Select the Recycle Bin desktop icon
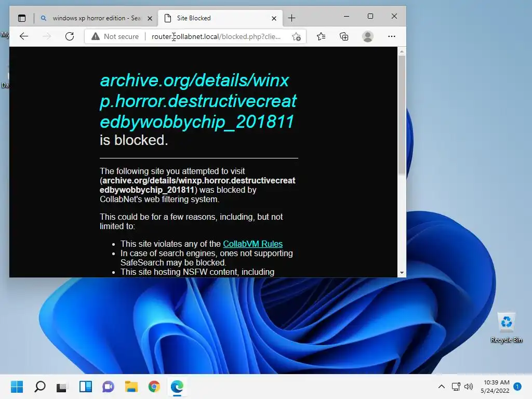532x399 pixels. click(x=506, y=328)
